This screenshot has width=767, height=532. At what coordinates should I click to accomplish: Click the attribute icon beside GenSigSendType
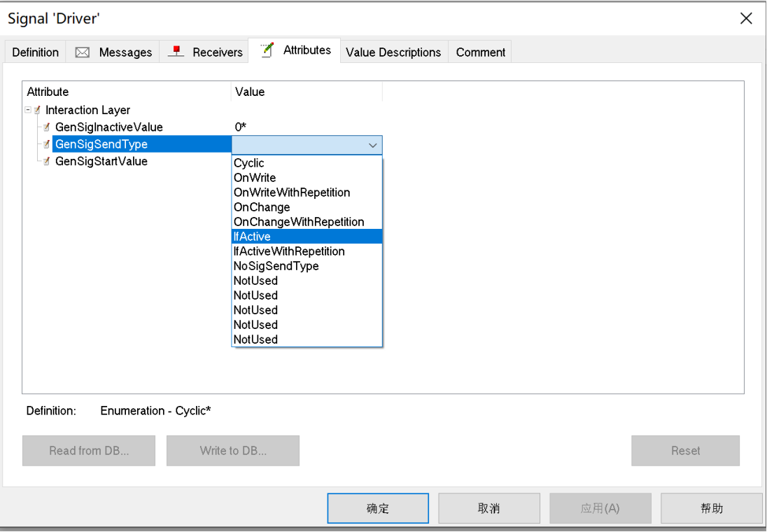(x=46, y=144)
